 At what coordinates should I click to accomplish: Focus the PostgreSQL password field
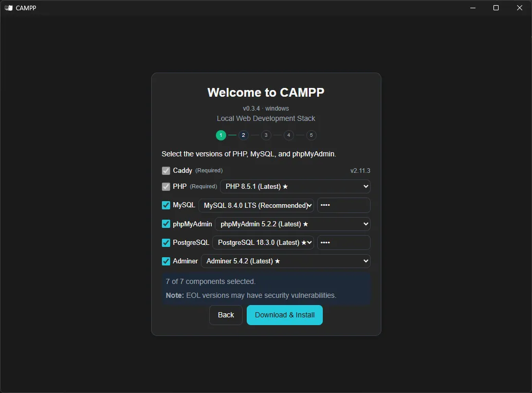click(x=344, y=242)
